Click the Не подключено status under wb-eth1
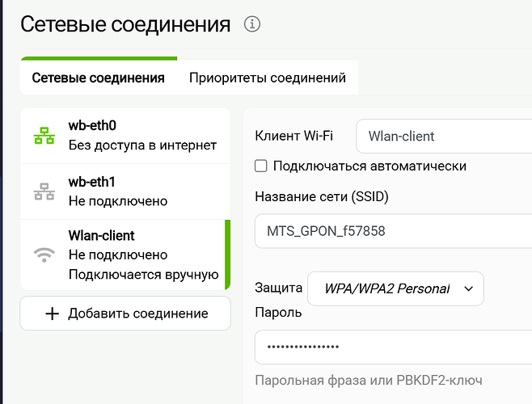 118,201
